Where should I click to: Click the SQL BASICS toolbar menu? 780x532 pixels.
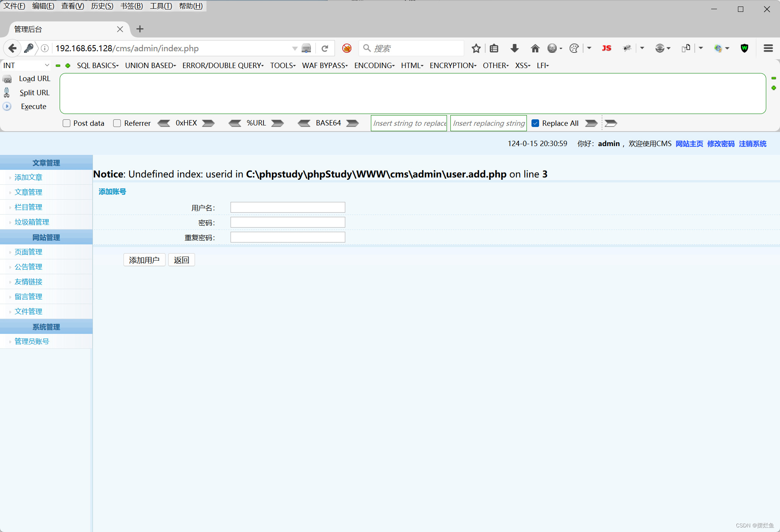[x=96, y=65]
